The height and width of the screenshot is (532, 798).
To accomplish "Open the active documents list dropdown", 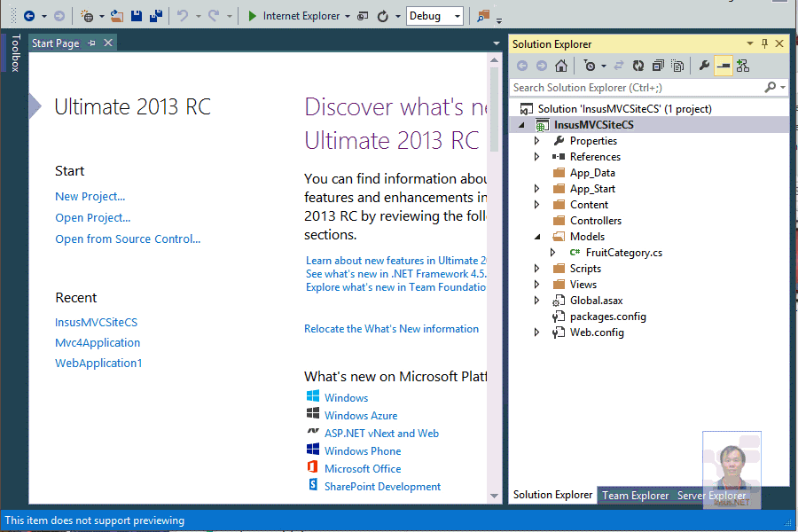I will point(497,43).
